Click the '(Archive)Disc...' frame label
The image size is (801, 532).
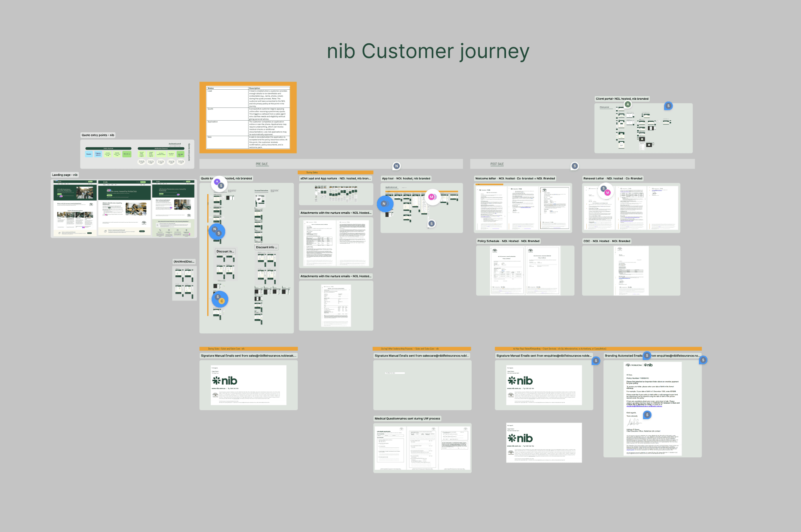tap(184, 262)
